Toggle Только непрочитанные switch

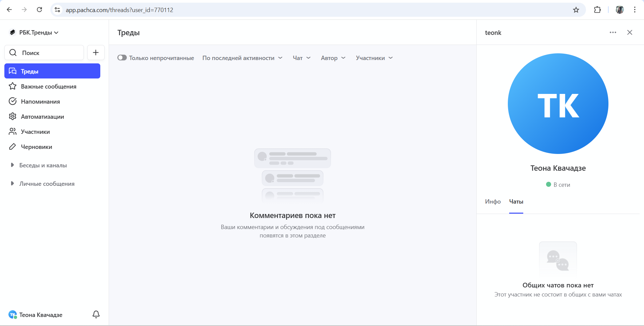click(x=122, y=58)
